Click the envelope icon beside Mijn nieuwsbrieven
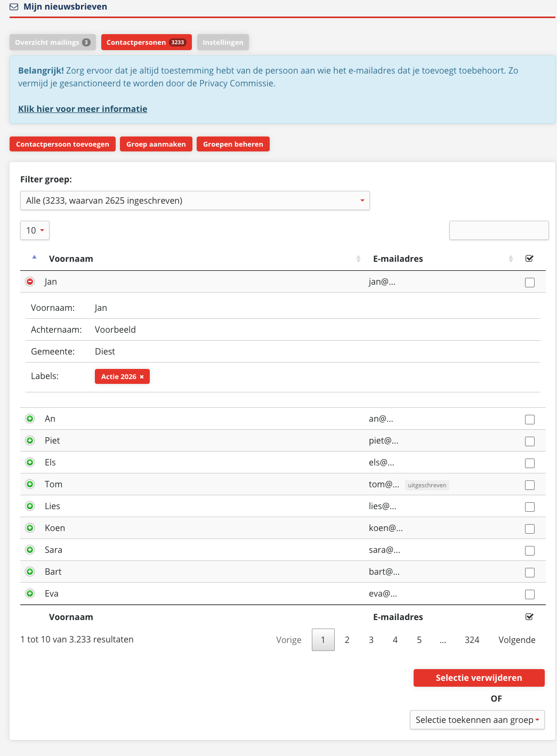The height and width of the screenshot is (756, 557). click(14, 7)
